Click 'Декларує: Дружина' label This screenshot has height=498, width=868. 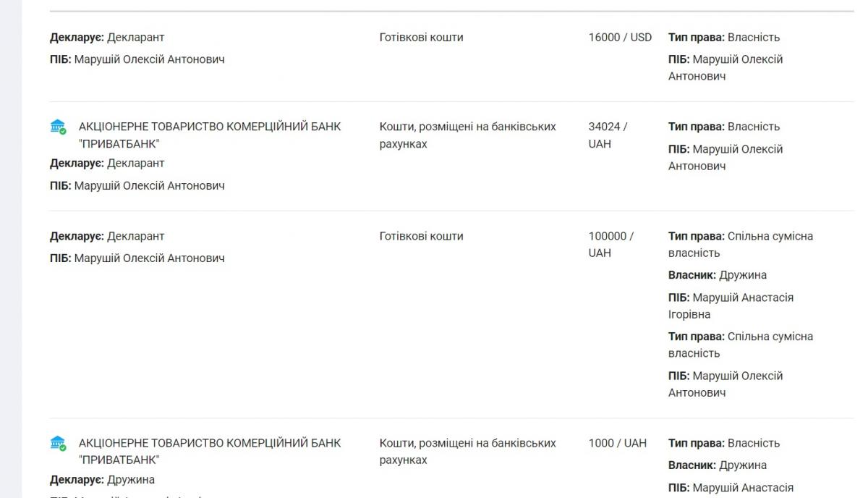[102, 479]
